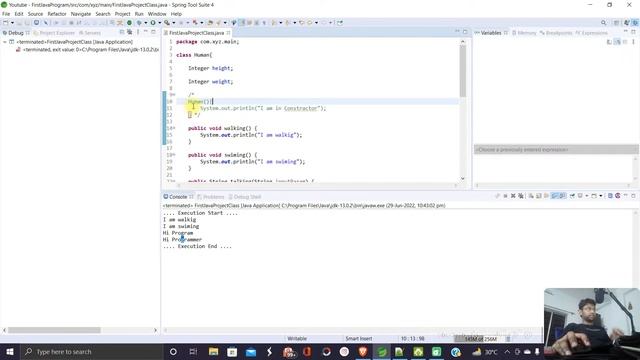Click the green Run launch icon
Image resolution: width=640 pixels, height=360 pixels.
click(153, 23)
